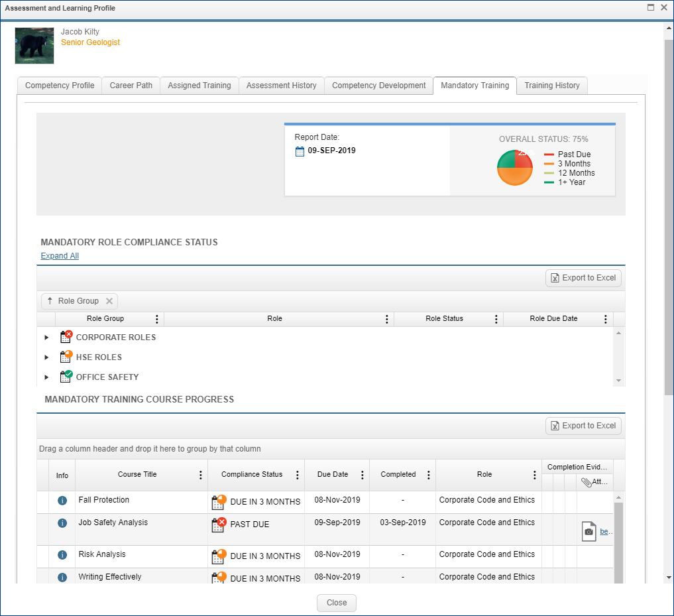Click the 12 Months legend swatch
The image size is (674, 616).
pos(549,173)
